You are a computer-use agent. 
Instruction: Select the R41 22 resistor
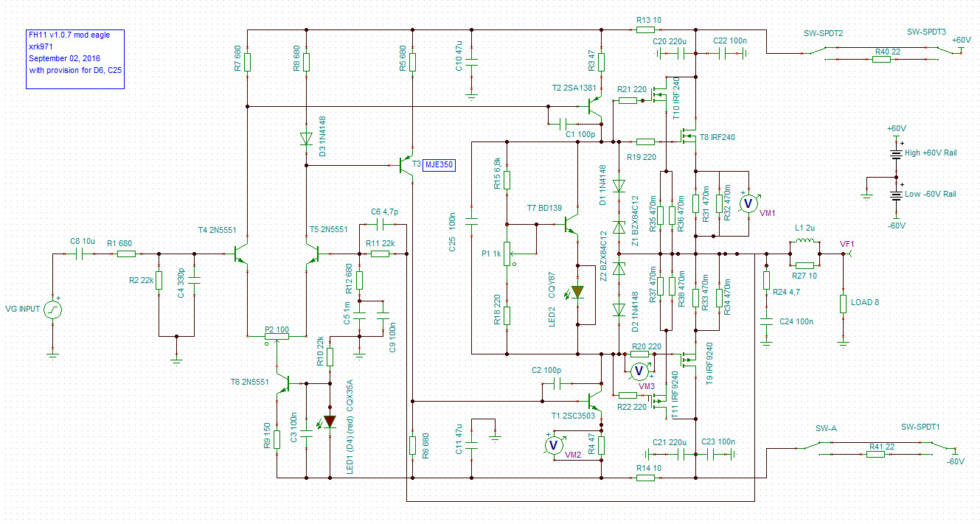876,454
